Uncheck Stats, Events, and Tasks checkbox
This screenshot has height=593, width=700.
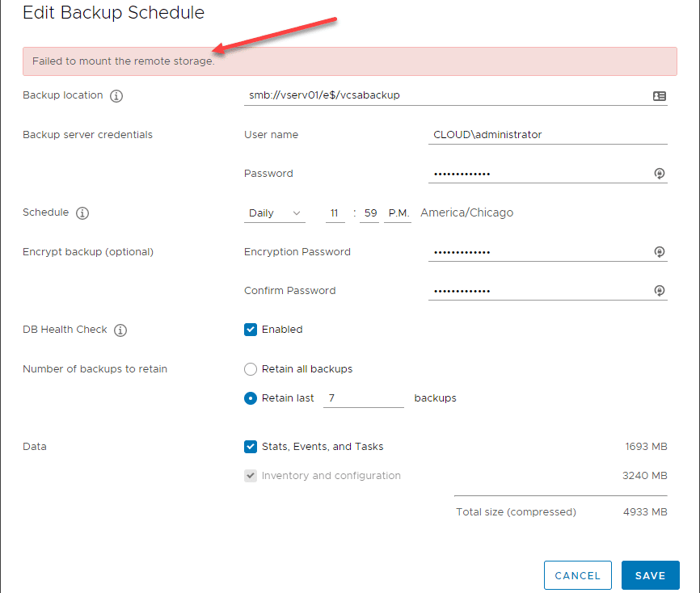click(x=251, y=447)
